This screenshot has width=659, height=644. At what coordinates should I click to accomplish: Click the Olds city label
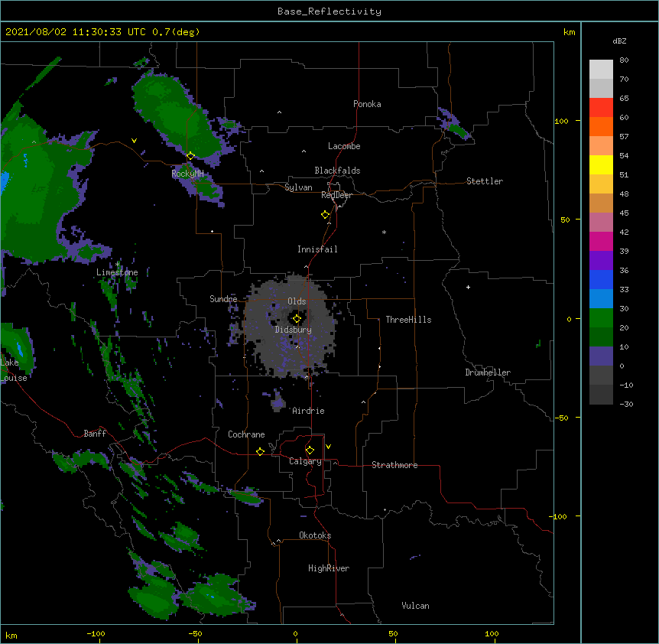click(297, 301)
